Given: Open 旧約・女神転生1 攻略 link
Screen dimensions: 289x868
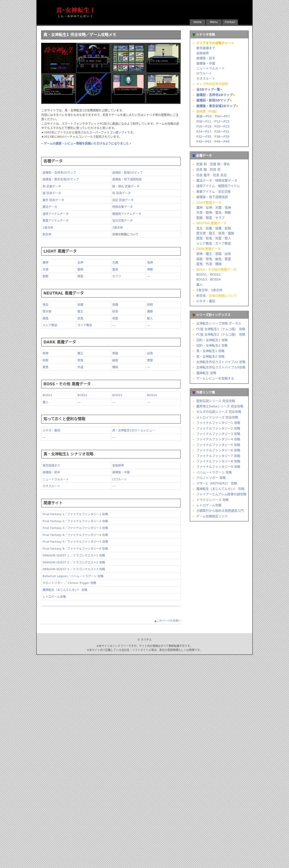Looking at the screenshot, I should pos(212,340).
